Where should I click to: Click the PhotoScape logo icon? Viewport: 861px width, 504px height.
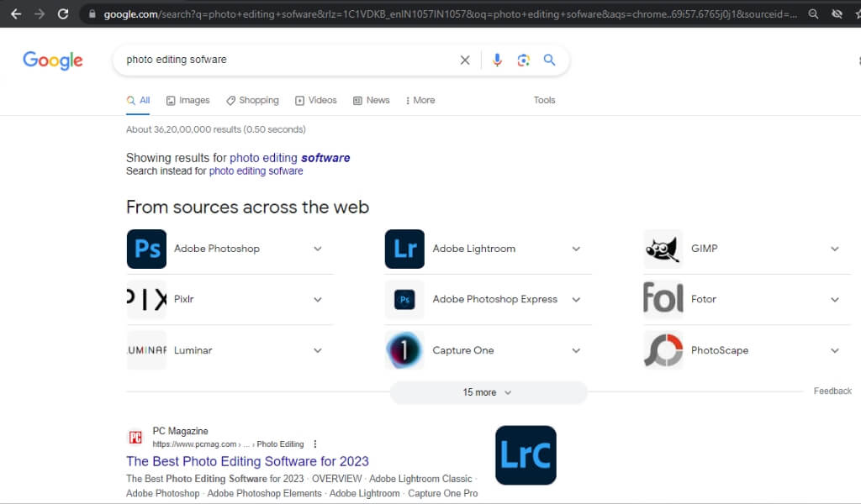pos(663,350)
